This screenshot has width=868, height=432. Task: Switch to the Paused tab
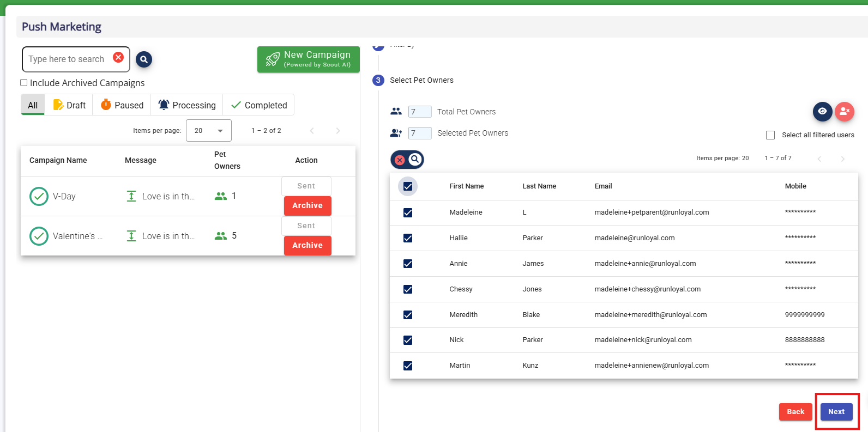[x=122, y=105]
